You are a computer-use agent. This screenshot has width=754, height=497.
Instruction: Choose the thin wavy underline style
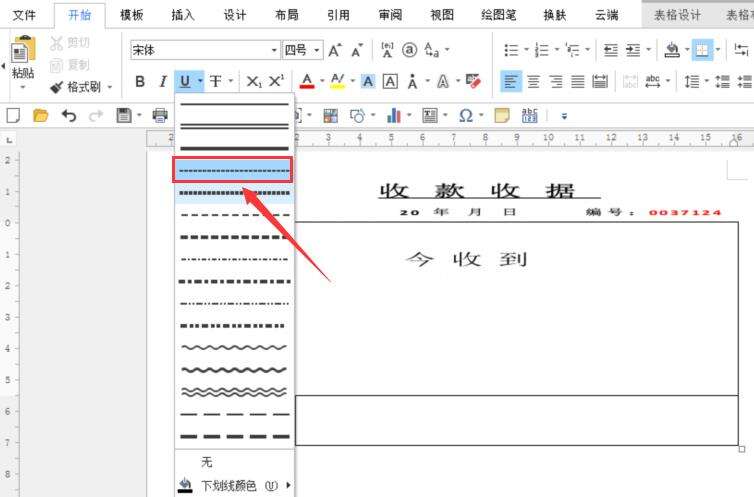click(x=234, y=347)
